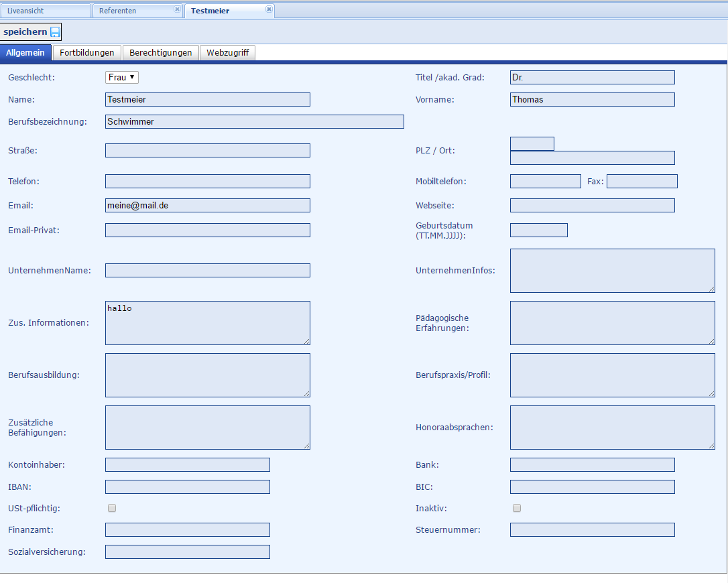Click the Steuernummer input field

[592, 530]
